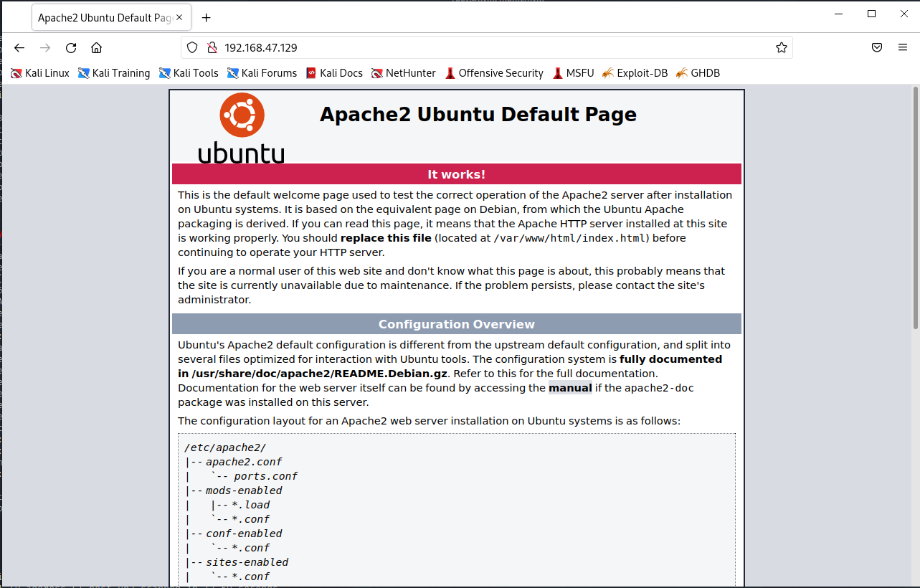
Task: Open the Pocket save icon
Action: 877,47
